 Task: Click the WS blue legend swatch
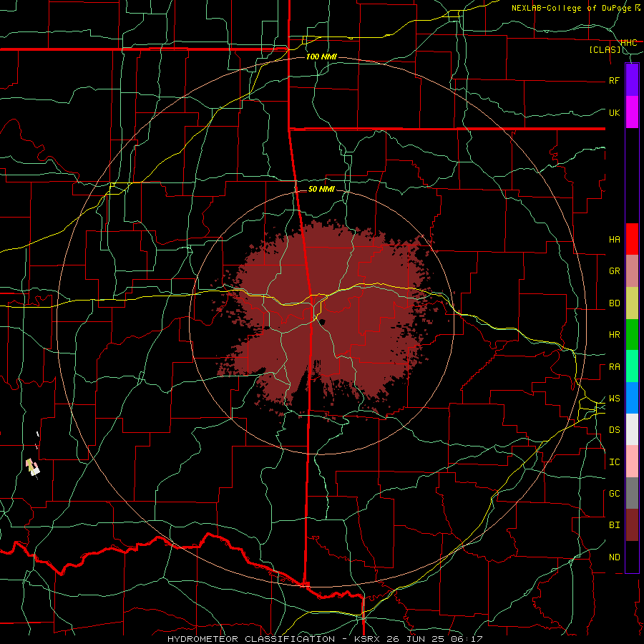[632, 398]
